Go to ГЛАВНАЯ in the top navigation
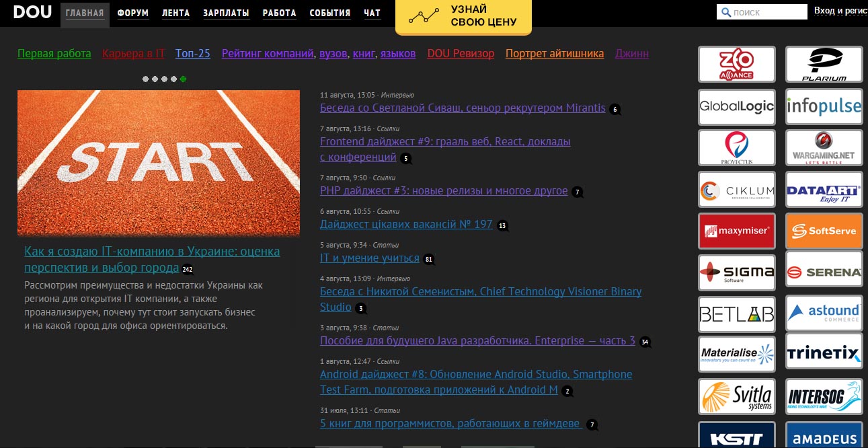Viewport: 868px width, 448px height. (x=85, y=13)
